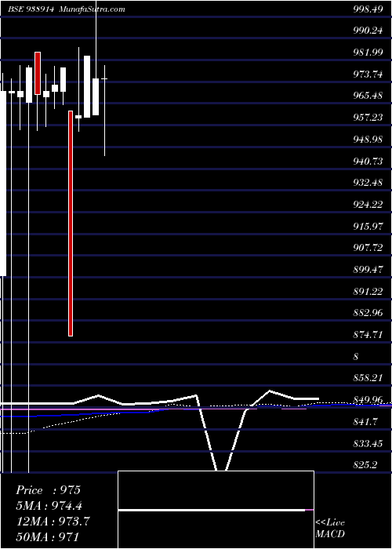The width and height of the screenshot is (392, 549).
Task: Click the 891.22 price axis label
Action: (368, 291)
